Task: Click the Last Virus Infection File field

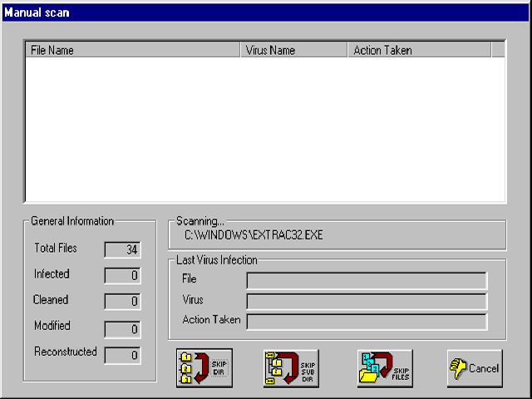Action: [367, 279]
